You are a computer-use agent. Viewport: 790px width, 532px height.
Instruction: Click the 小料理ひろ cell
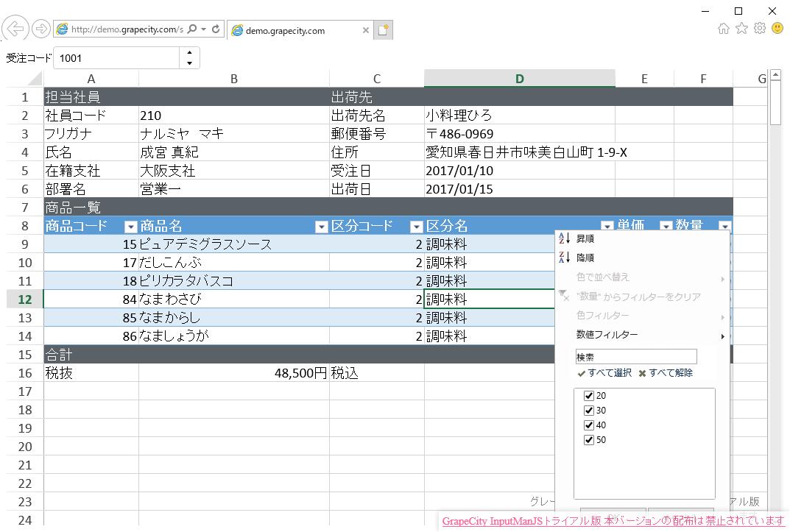click(x=520, y=116)
